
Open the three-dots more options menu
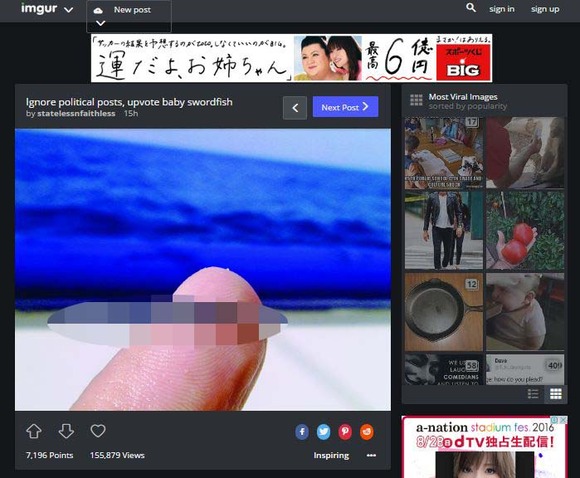click(x=371, y=455)
